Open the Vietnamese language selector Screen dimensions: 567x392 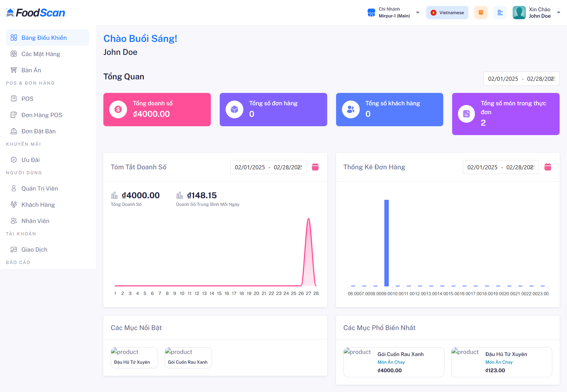pyautogui.click(x=447, y=13)
